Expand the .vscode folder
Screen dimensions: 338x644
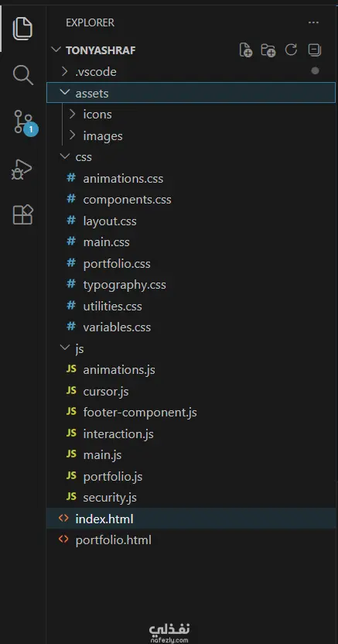pos(191,72)
